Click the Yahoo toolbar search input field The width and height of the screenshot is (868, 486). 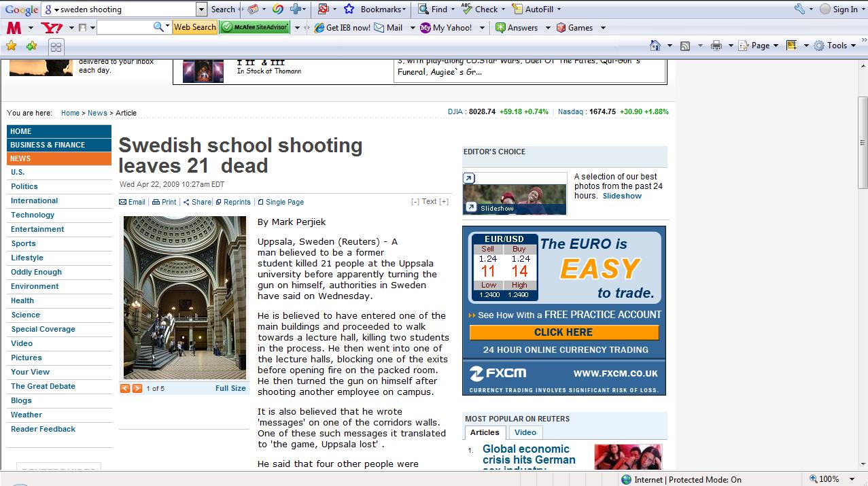(124, 27)
